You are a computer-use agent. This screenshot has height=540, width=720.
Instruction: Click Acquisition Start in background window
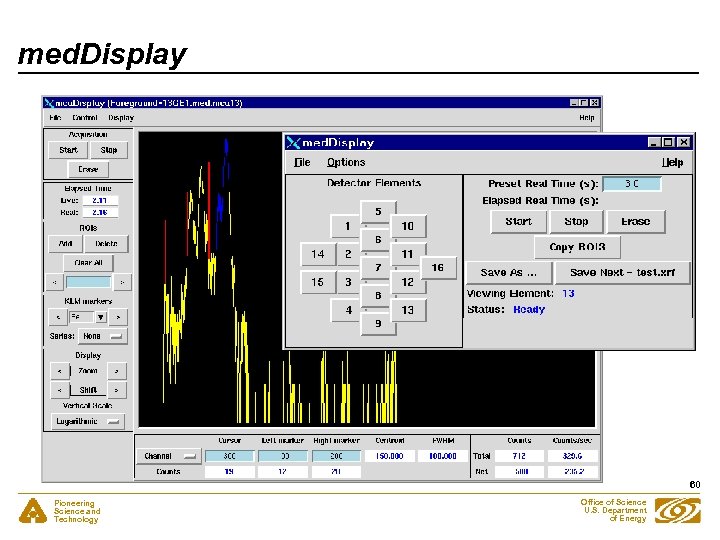68,150
